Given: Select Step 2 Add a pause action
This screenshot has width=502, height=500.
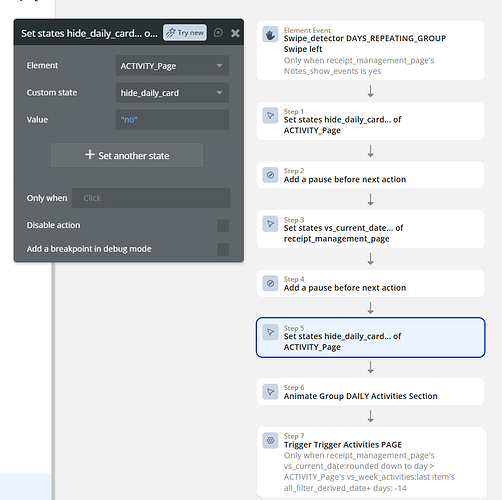Looking at the screenshot, I should tap(370, 175).
